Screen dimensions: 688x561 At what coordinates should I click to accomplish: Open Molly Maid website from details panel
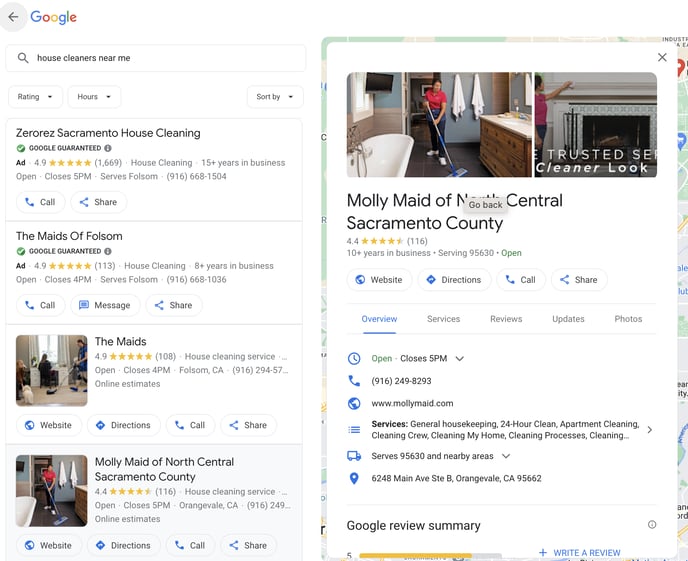point(378,280)
